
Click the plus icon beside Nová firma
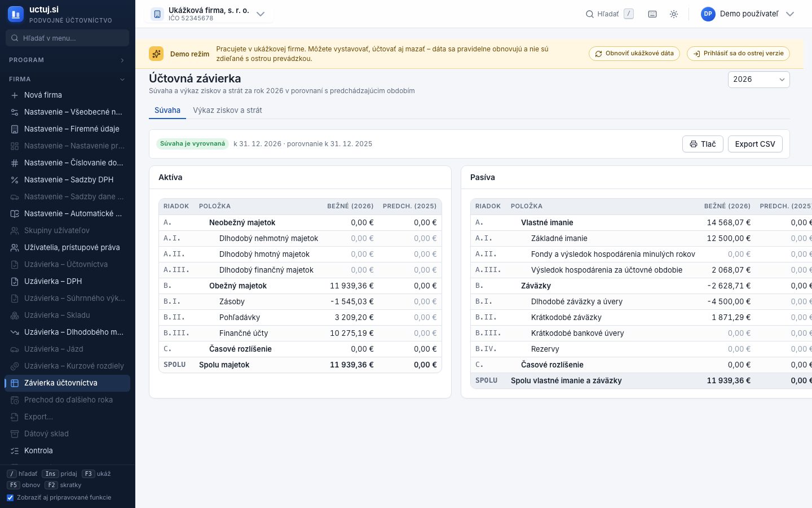tap(15, 95)
